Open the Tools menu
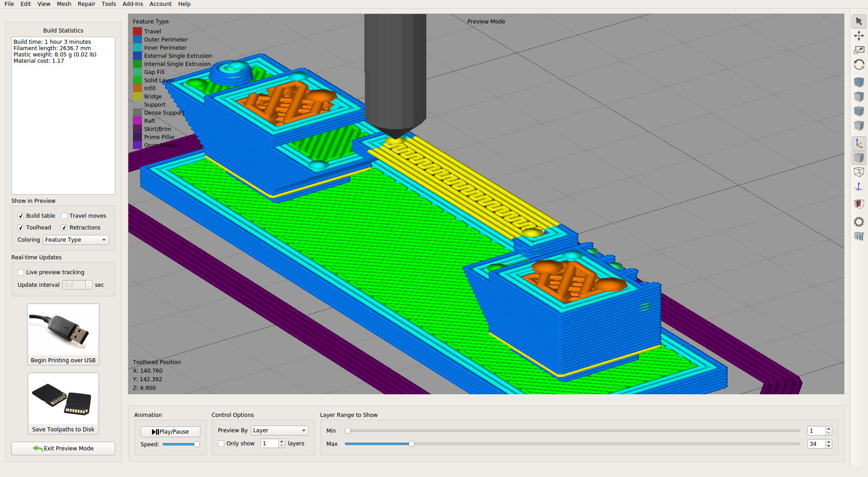This screenshot has height=477, width=868. pos(108,4)
